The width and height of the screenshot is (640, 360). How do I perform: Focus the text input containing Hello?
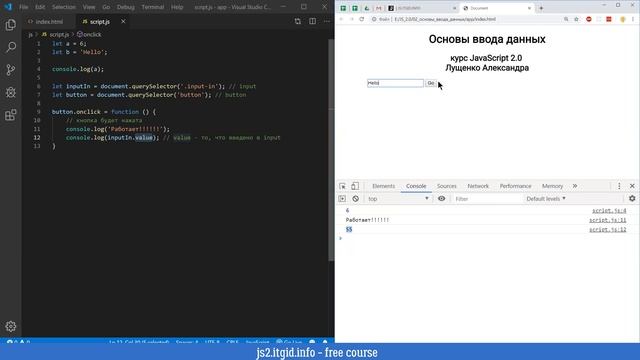point(395,83)
